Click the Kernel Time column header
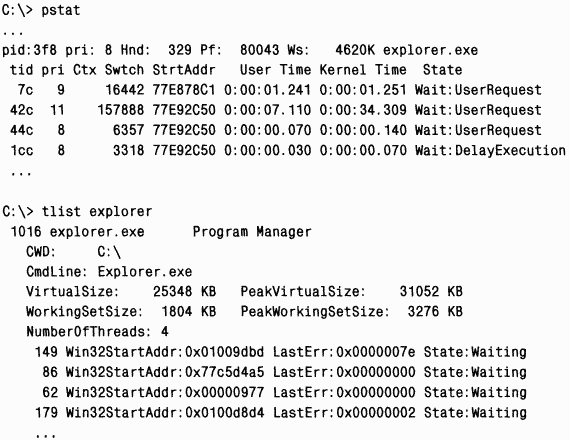Image resolution: width=570 pixels, height=440 pixels. click(363, 70)
